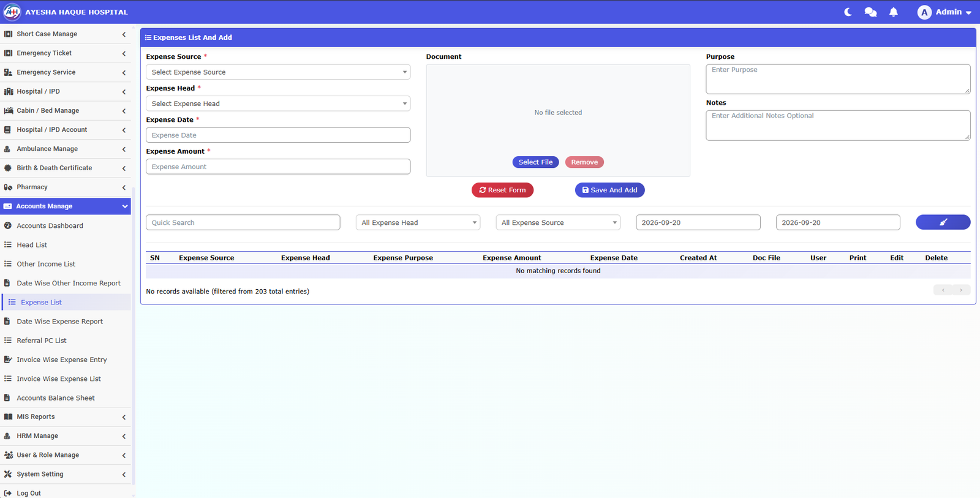Focus the Expense Amount field
This screenshot has height=498, width=980.
point(278,167)
